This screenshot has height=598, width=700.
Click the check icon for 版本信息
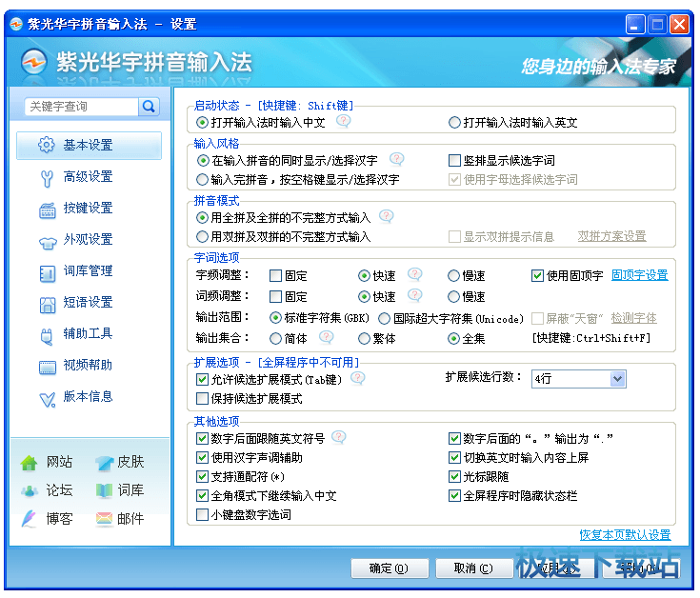click(48, 399)
